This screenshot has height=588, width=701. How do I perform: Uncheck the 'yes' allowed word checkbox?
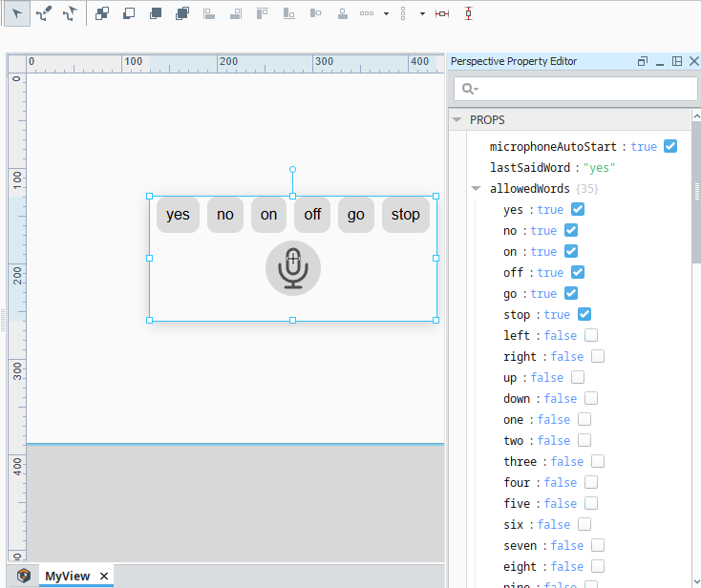[x=578, y=209]
